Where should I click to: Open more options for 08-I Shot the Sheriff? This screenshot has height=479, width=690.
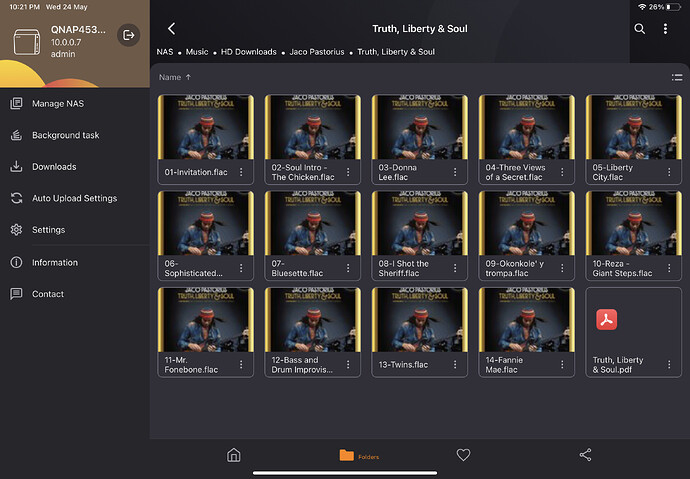point(455,268)
